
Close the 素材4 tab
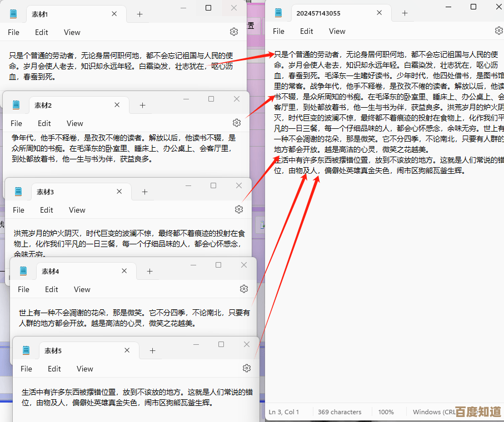124,271
